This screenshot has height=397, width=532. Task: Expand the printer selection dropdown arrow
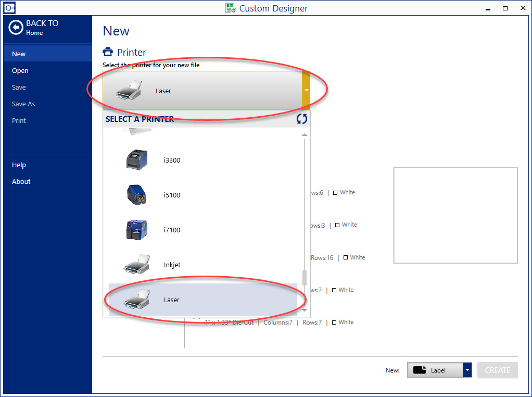click(306, 90)
